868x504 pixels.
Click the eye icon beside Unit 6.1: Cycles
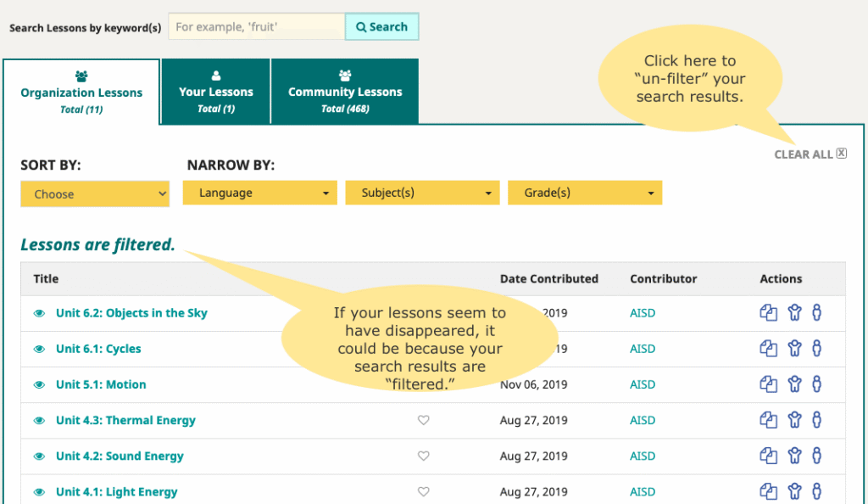coord(39,349)
